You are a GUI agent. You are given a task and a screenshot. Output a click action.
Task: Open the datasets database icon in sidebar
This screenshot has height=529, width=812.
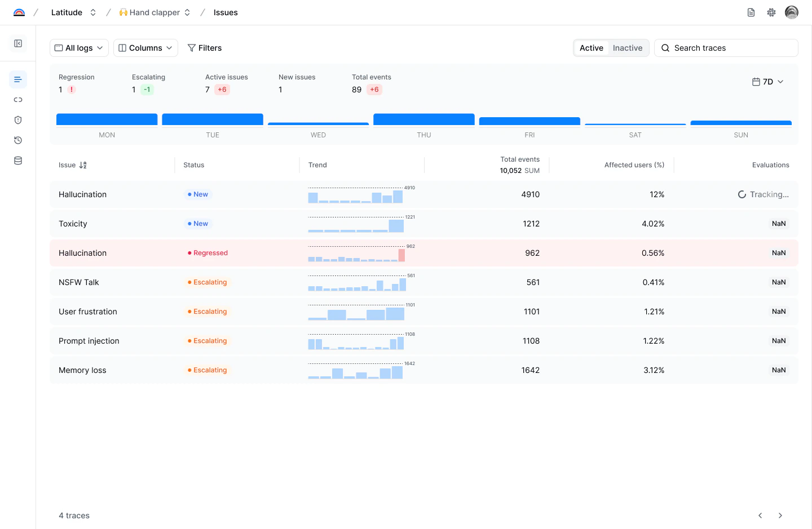point(17,161)
